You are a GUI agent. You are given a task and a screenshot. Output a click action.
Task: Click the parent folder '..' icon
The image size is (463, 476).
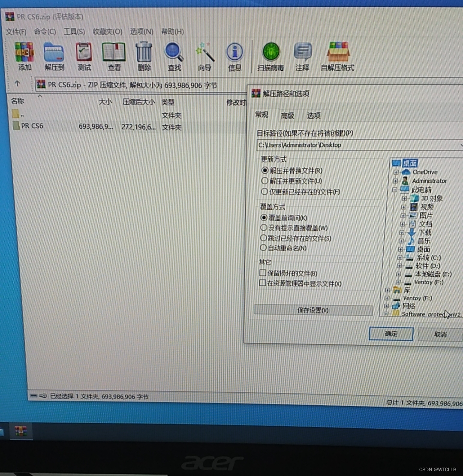[x=15, y=114]
